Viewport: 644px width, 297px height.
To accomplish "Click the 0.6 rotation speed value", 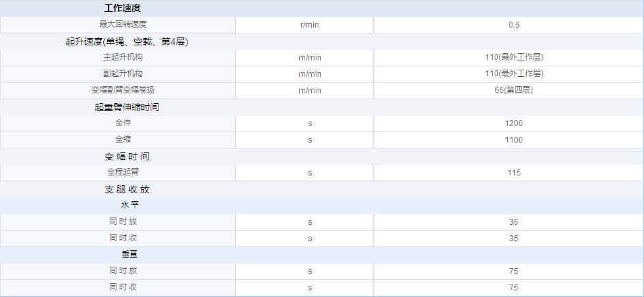I will (514, 24).
